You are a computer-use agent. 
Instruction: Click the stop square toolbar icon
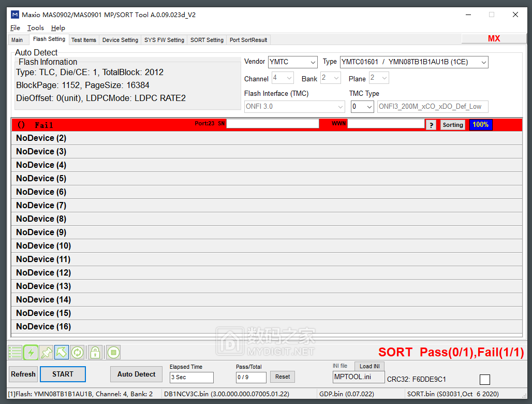tap(114, 352)
